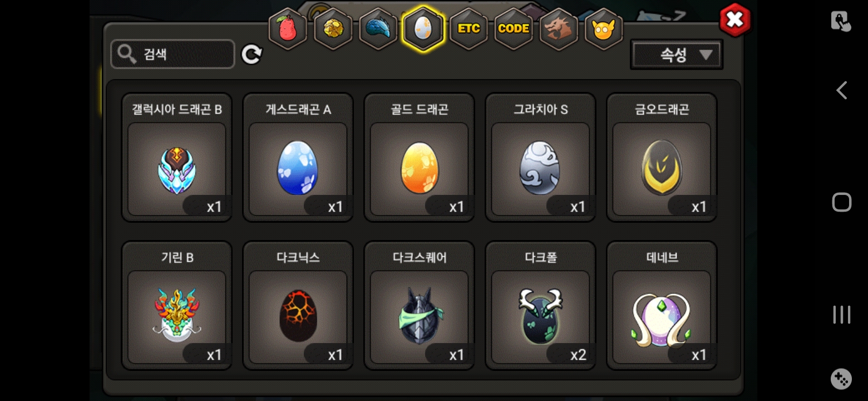Screen dimensions: 868x401
Task: Select the 갤럭시아 드래곤 B egg
Action: (x=177, y=157)
